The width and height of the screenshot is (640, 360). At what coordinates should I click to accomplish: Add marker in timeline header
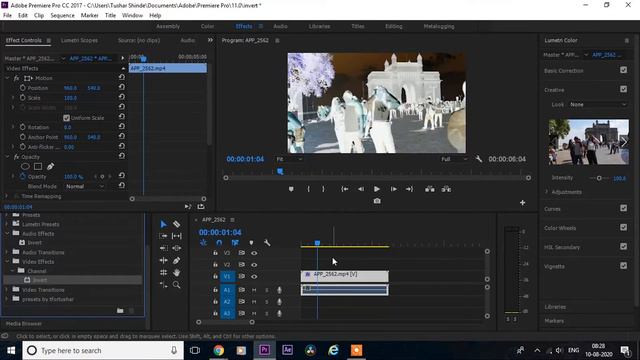coord(251,243)
